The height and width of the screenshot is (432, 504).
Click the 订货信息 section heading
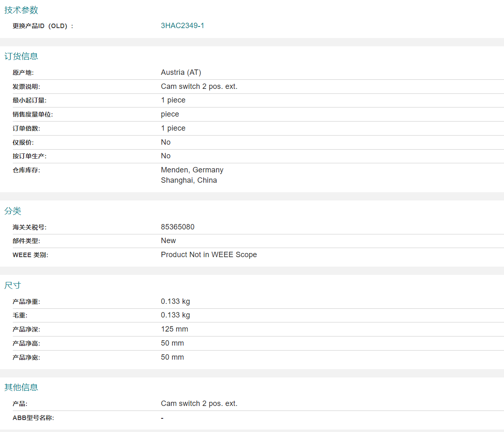21,56
